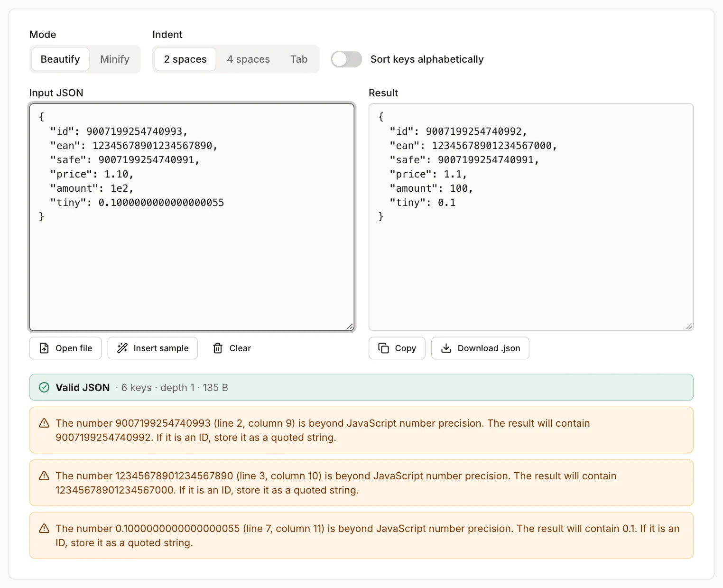
Task: Switch to Minify mode
Action: coord(115,59)
